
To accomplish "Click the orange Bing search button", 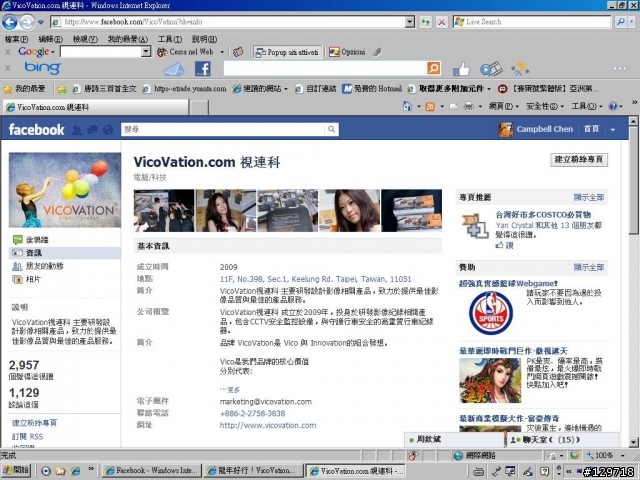I will tap(433, 68).
